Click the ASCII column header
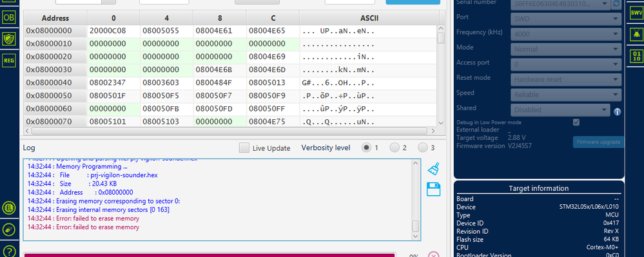 click(369, 18)
